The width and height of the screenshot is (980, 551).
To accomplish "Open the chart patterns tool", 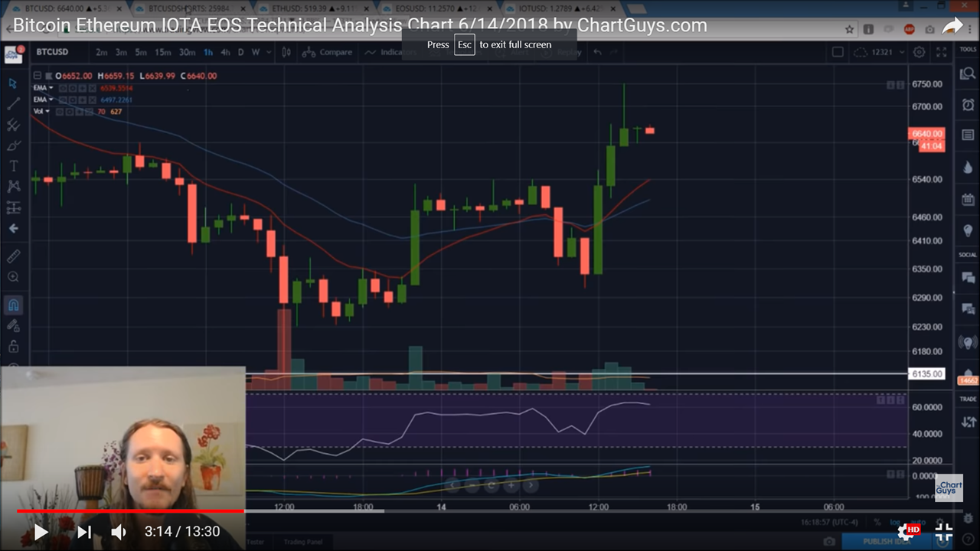I will [x=13, y=187].
